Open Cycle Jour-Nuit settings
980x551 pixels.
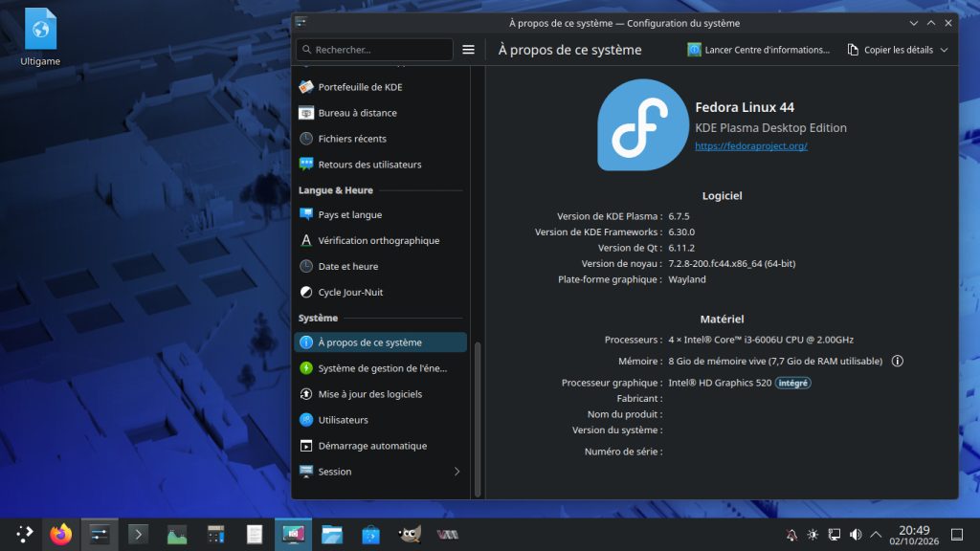tap(380, 292)
